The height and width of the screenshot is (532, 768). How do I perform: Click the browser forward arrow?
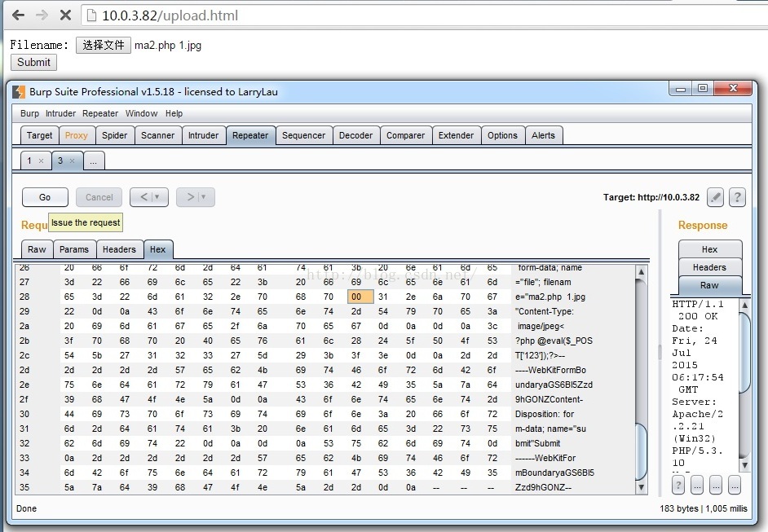[x=42, y=15]
